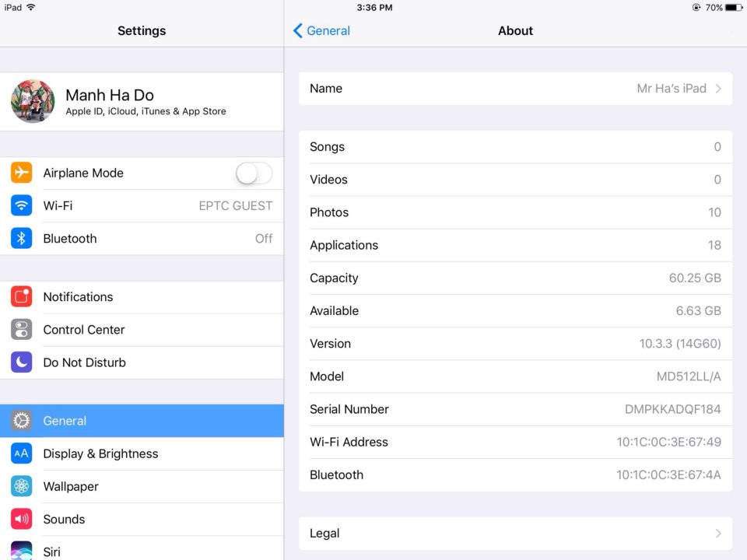Tap the Wi-Fi status bar icon
The image size is (747, 560).
click(x=31, y=7)
